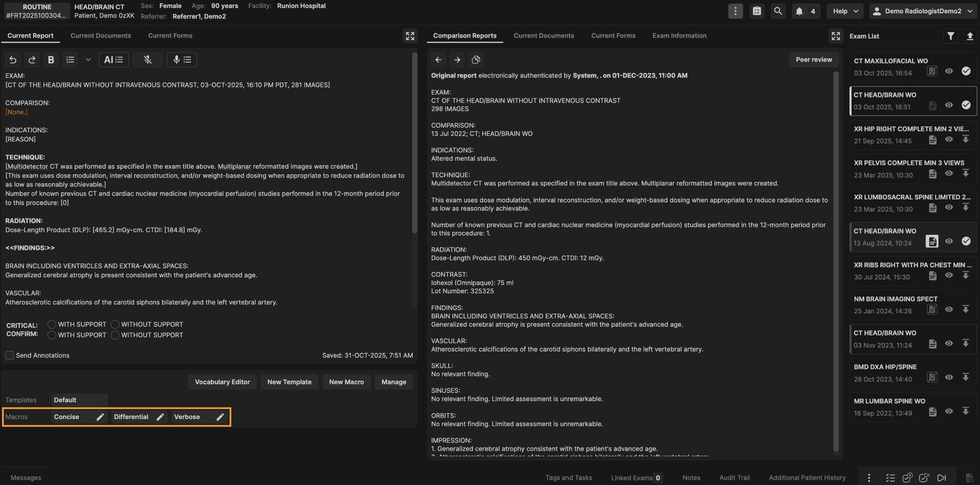
Task: Toggle bold formatting in report editor
Action: point(51,60)
